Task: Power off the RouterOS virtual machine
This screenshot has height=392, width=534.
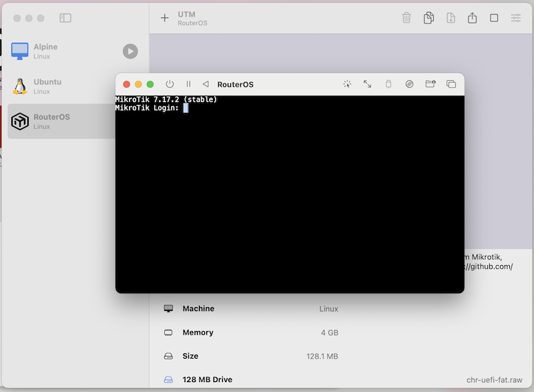Action: click(x=170, y=84)
